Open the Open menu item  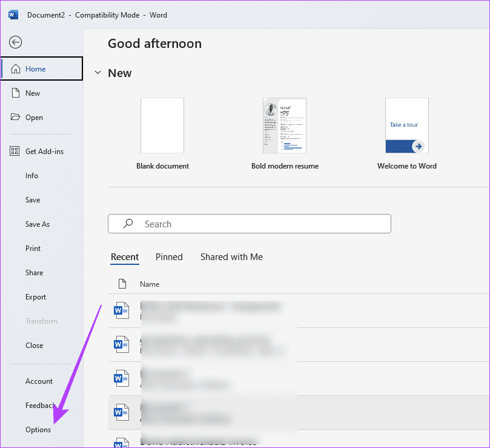coord(42,118)
